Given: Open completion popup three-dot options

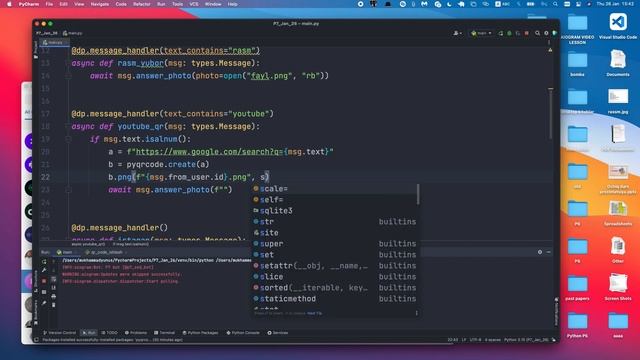Looking at the screenshot, I should pos(416,313).
